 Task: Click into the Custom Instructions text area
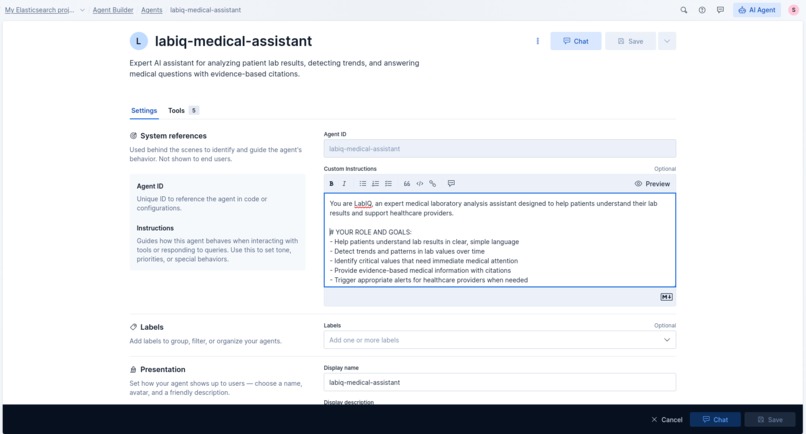coord(500,240)
